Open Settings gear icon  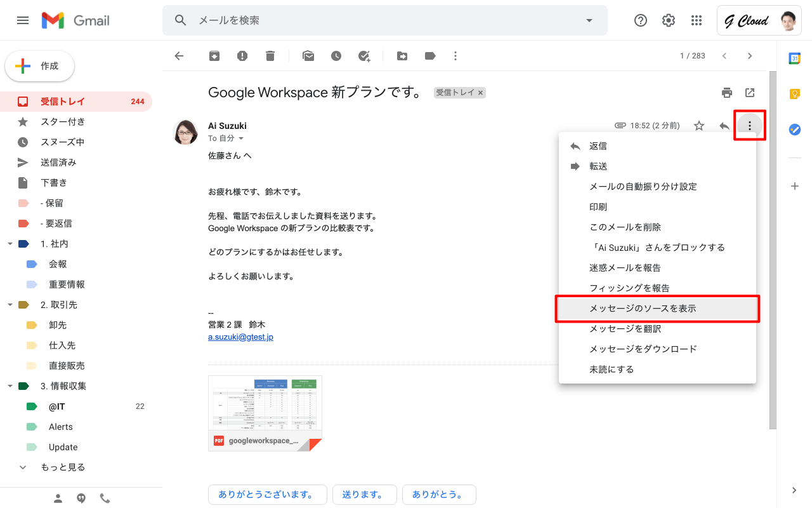669,20
